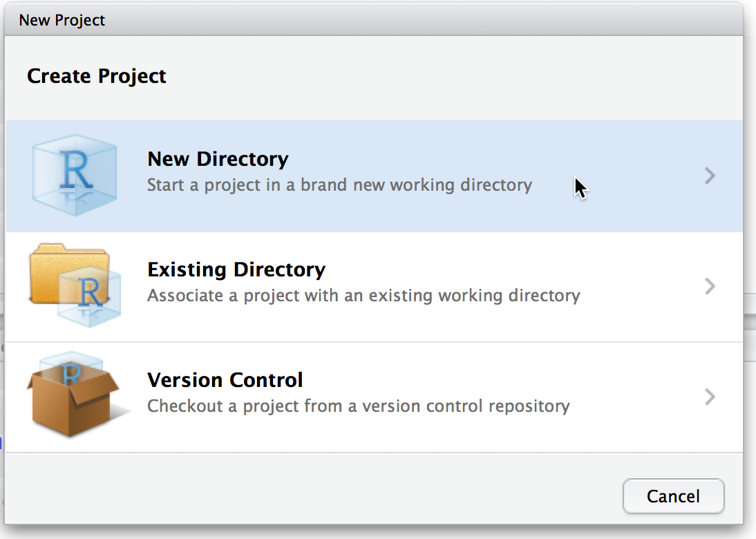Select the Version Control title
This screenshot has width=756, height=539.
225,380
